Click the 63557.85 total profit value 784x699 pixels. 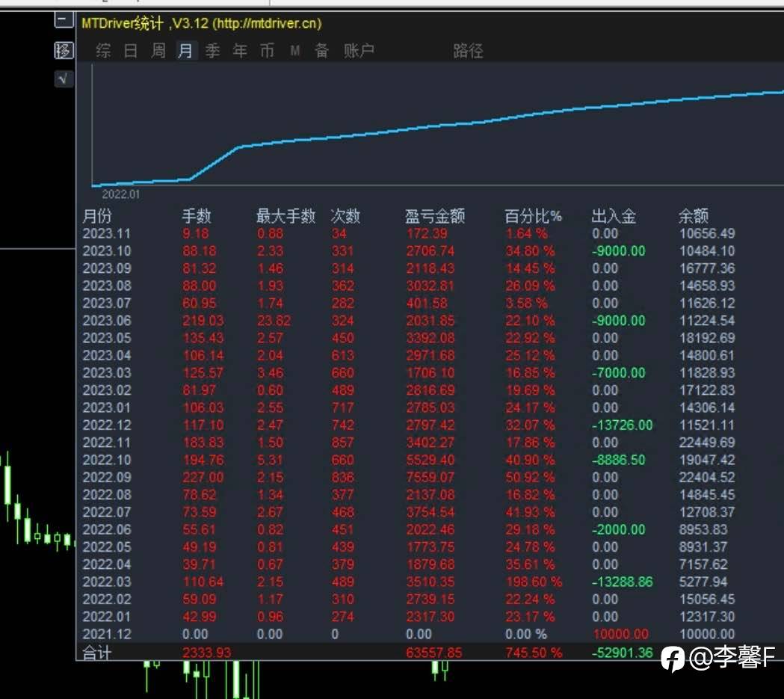[434, 653]
